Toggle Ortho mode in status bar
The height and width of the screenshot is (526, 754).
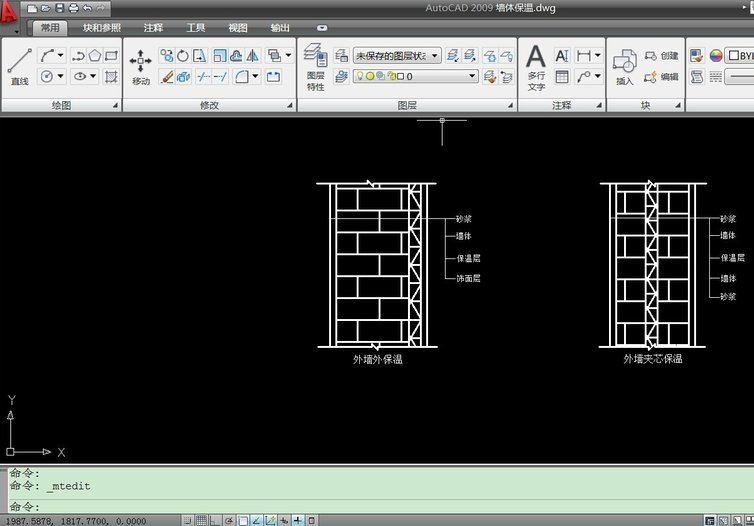pos(214,520)
